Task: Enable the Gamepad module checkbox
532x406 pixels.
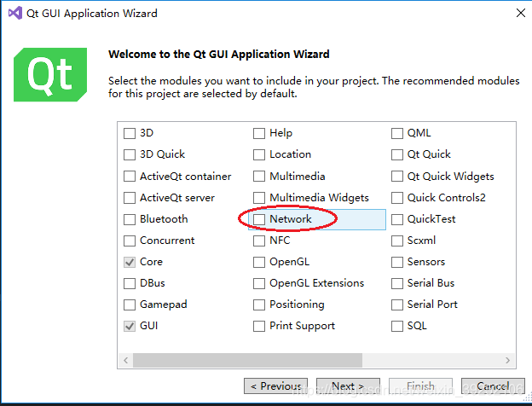Action: (130, 304)
